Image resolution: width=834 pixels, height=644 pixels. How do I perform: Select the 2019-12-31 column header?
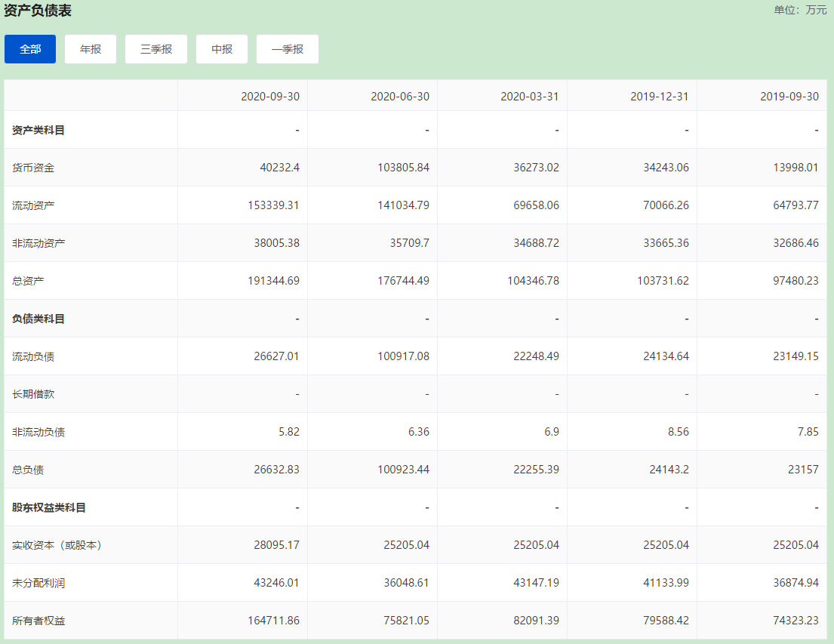[660, 97]
